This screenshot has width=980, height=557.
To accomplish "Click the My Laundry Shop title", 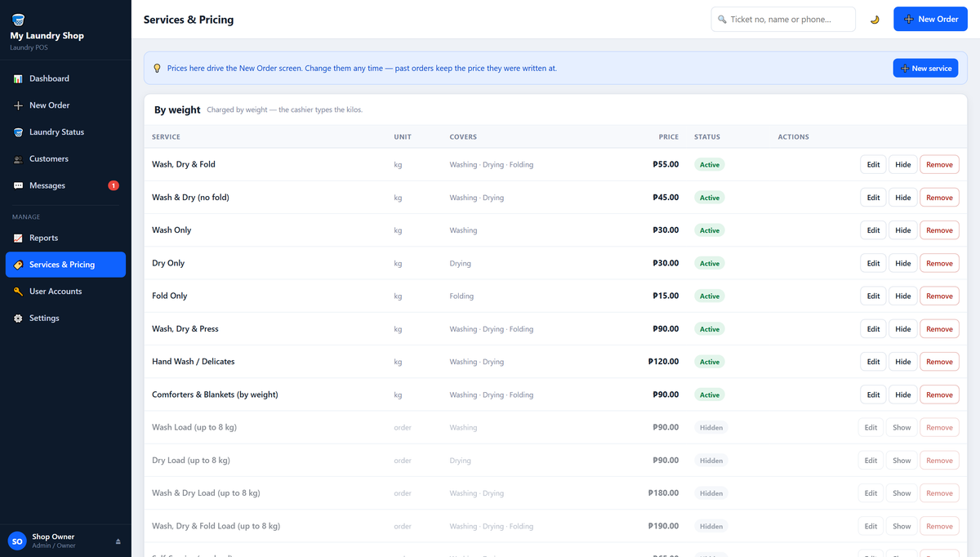I will [47, 36].
